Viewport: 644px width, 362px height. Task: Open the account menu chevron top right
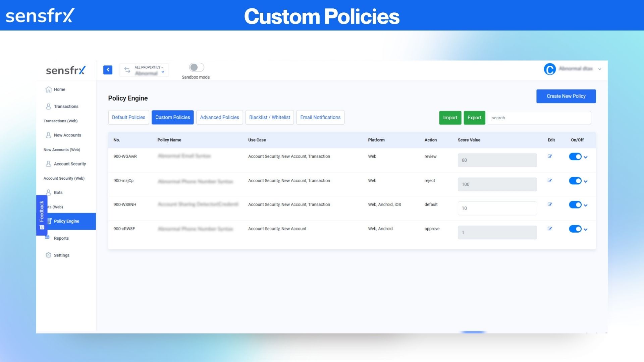click(600, 69)
